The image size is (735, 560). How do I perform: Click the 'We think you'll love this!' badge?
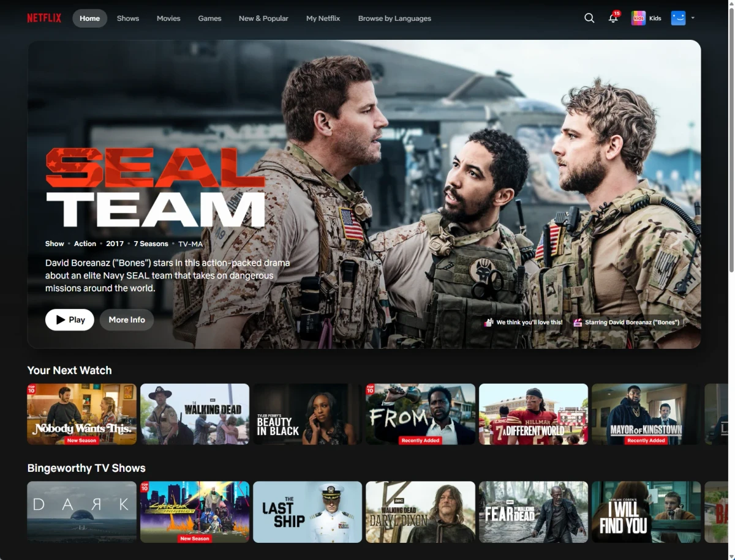[523, 322]
